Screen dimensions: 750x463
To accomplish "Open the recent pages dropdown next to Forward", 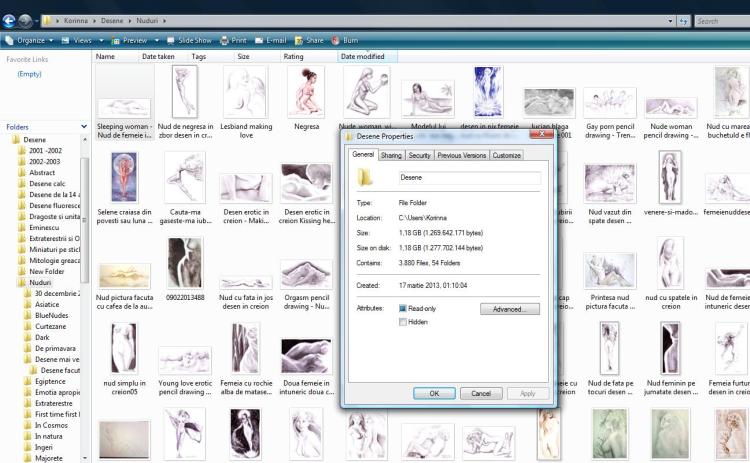I will pyautogui.click(x=37, y=21).
